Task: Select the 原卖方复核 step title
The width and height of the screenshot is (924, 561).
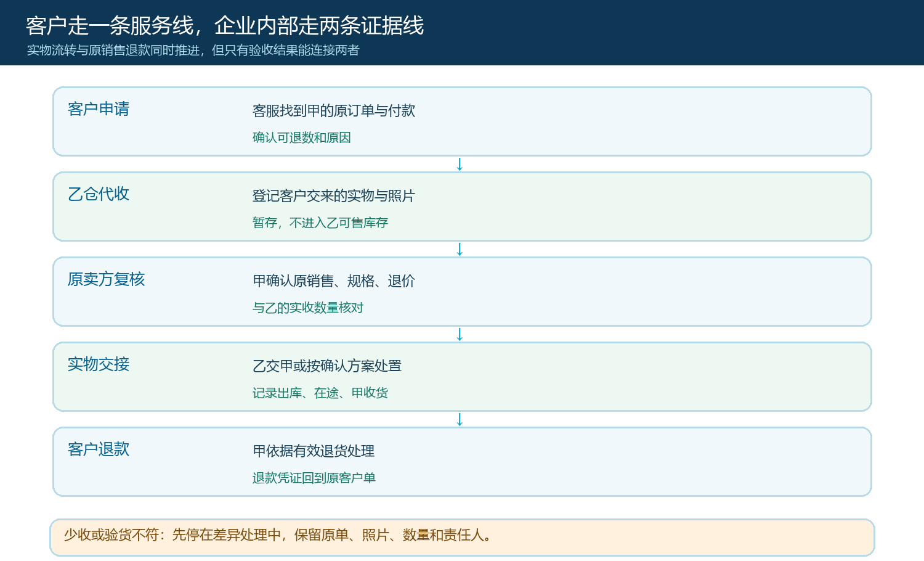Action: tap(106, 279)
